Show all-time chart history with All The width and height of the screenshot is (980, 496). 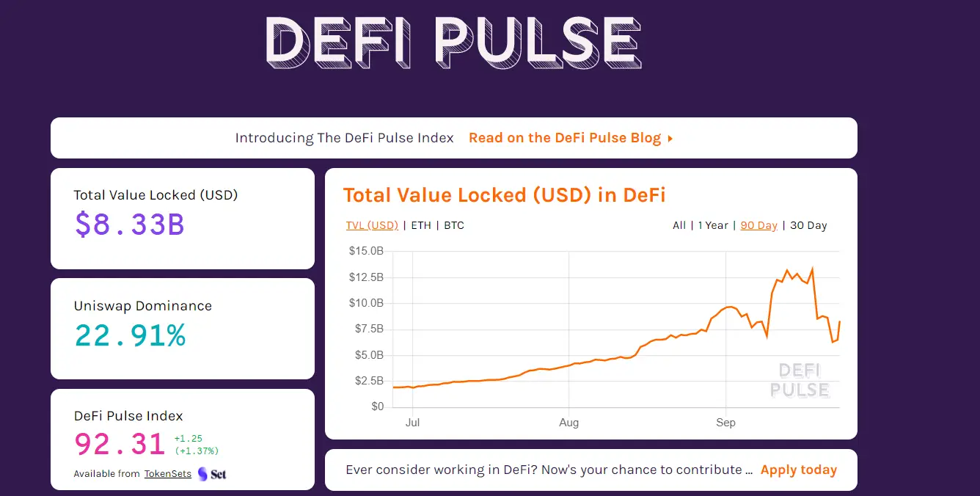coord(679,225)
